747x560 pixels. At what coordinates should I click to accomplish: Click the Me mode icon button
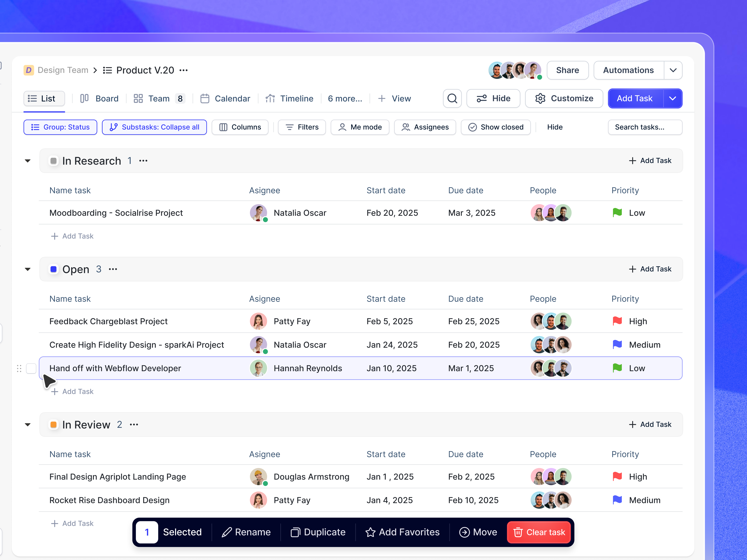[342, 127]
